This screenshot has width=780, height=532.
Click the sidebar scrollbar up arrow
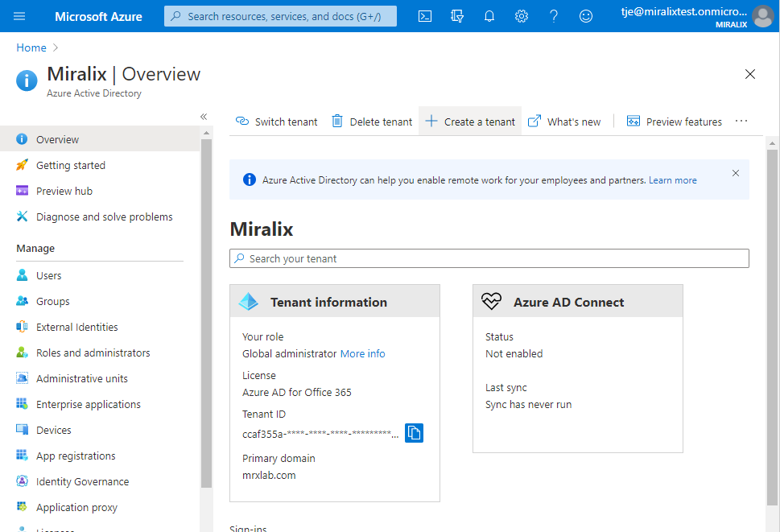(x=206, y=134)
